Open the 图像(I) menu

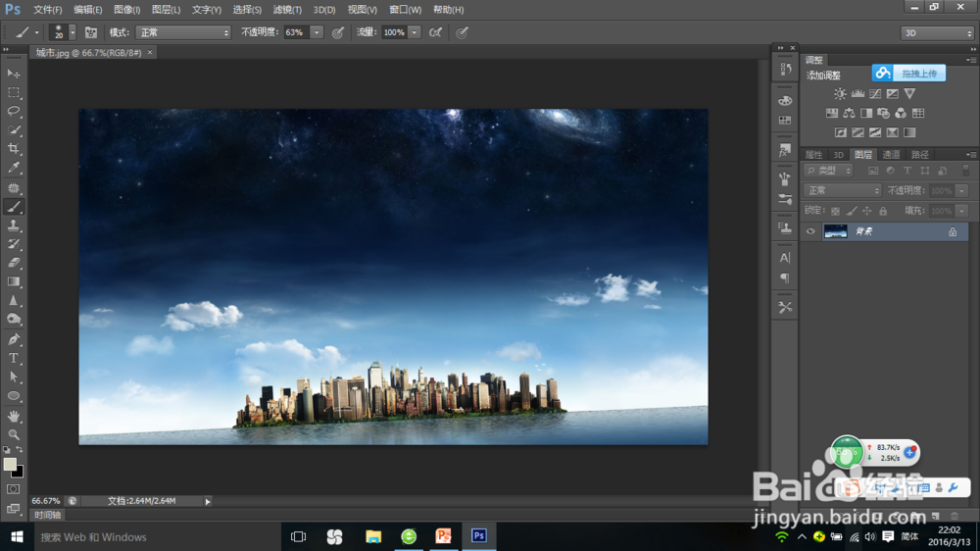(x=126, y=10)
